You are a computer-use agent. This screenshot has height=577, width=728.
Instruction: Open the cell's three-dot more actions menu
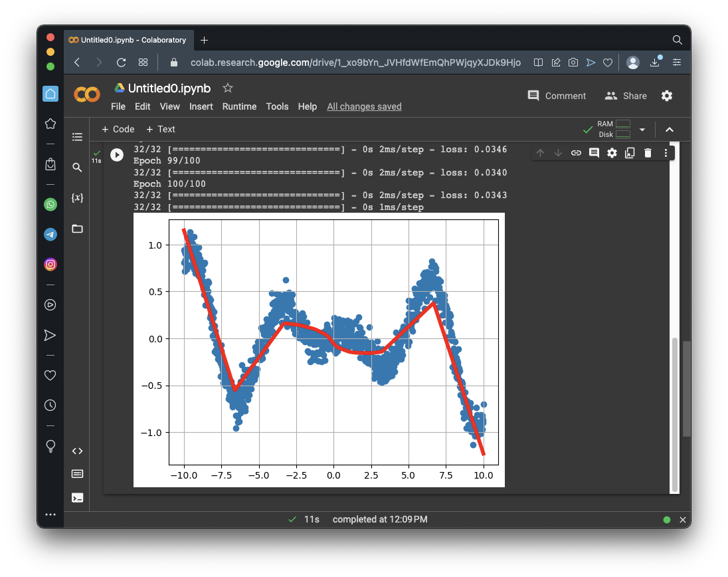[666, 153]
